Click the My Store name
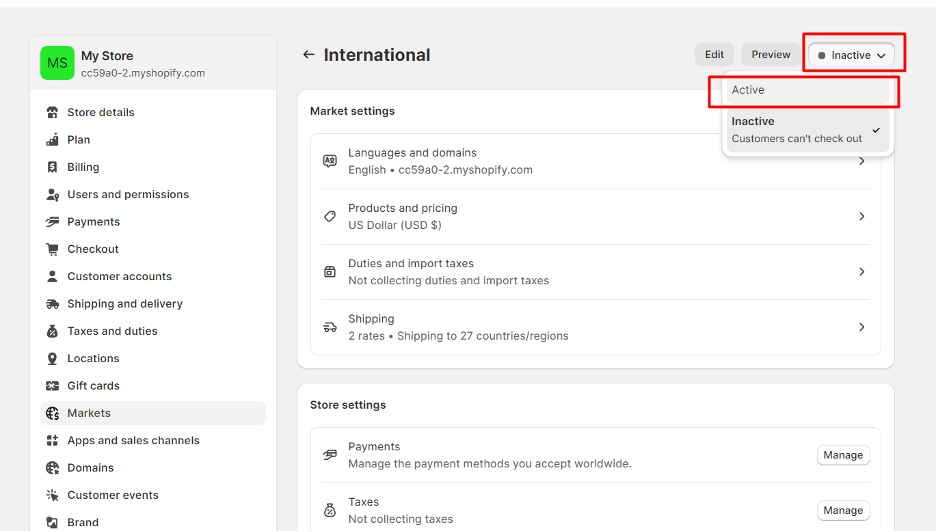Screen dimensions: 936x532 pyautogui.click(x=107, y=56)
